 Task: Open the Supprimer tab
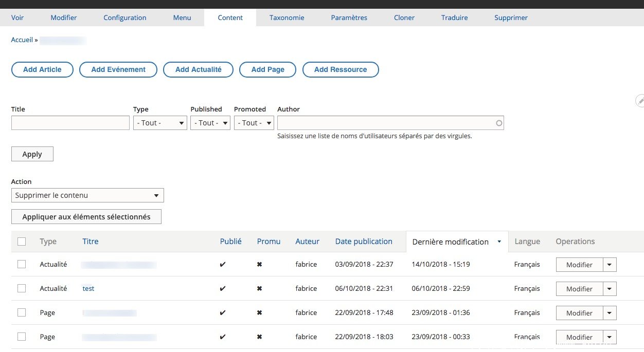(511, 17)
